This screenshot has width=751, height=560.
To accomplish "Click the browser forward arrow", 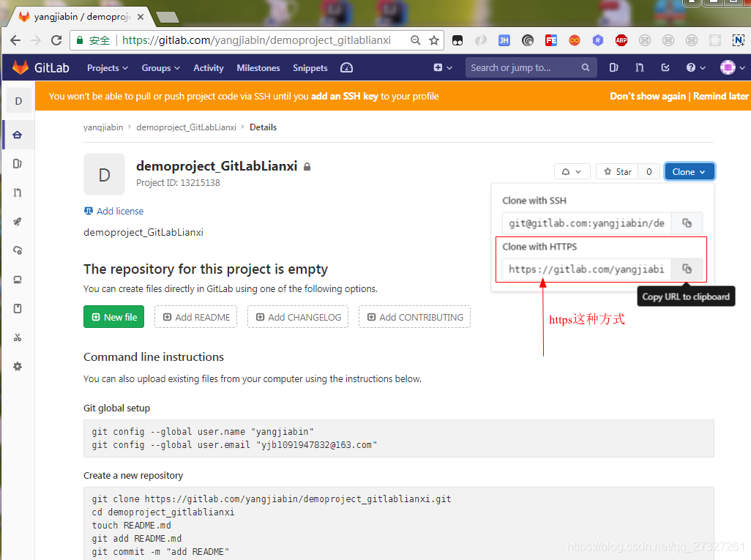I will 36,40.
